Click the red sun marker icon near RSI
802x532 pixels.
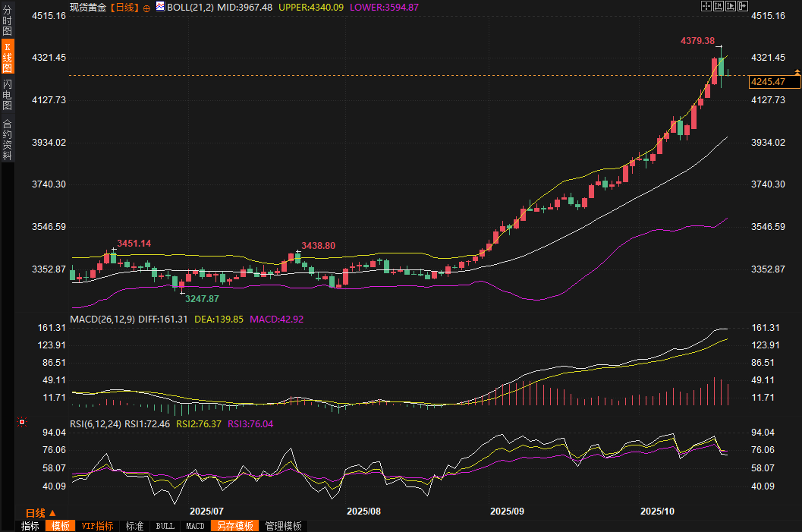click(22, 422)
